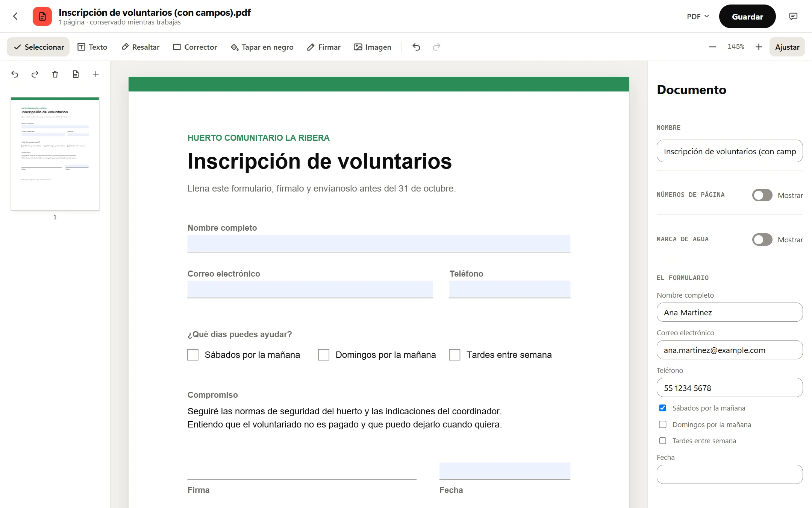Pick the Resaltar highlighter tool
This screenshot has height=508, width=812.
tap(141, 47)
